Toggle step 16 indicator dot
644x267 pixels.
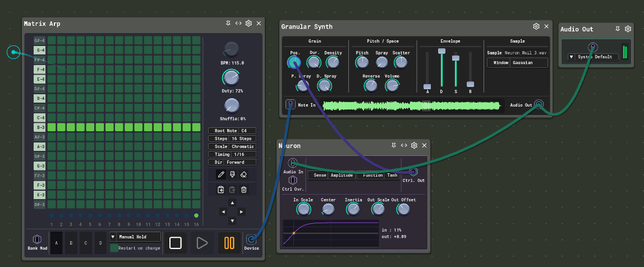[x=196, y=215]
